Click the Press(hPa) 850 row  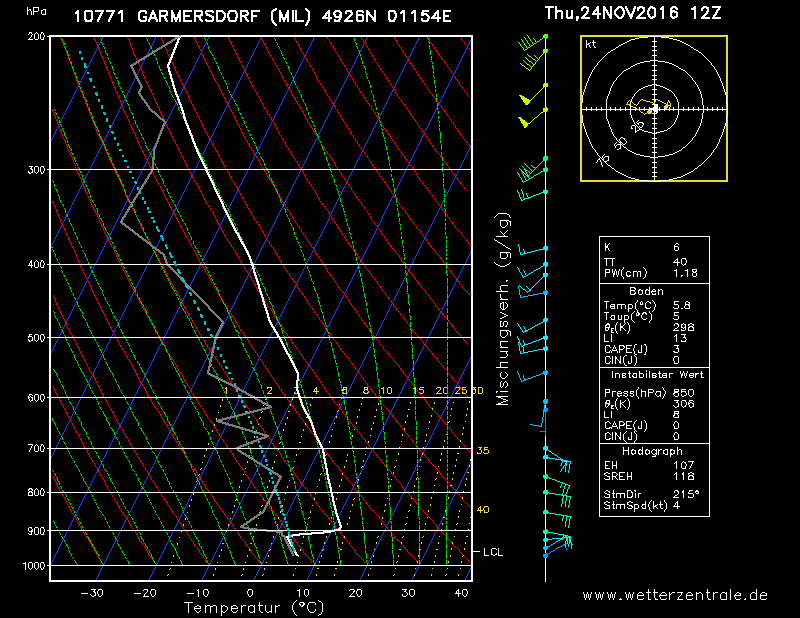[654, 393]
